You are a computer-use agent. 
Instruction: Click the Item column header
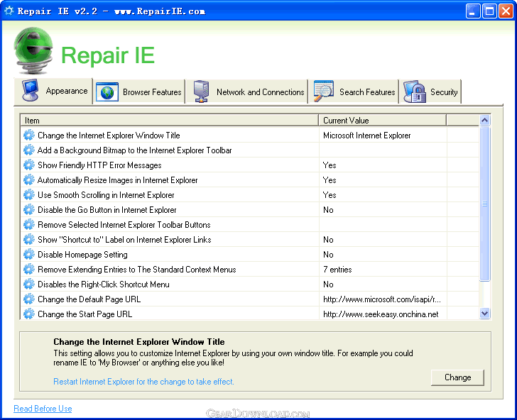coord(170,120)
